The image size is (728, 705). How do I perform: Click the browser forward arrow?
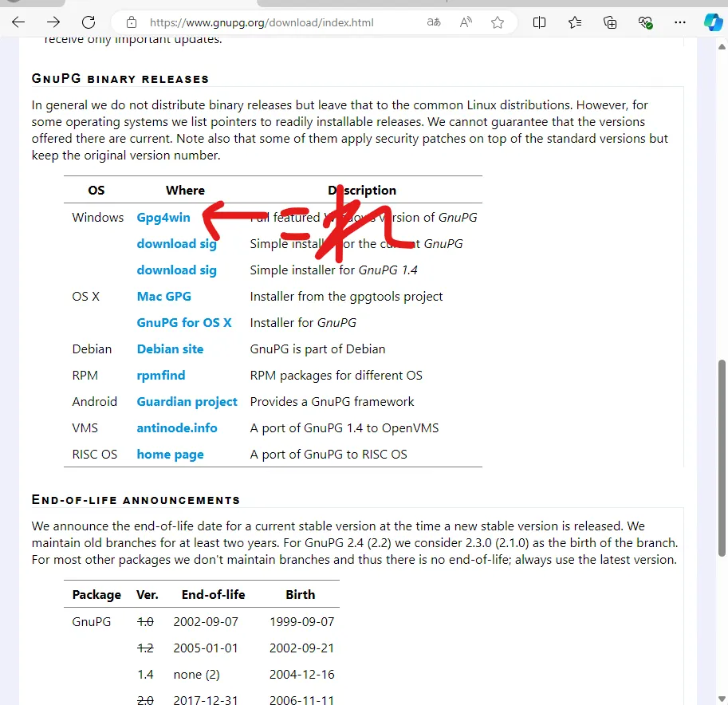(x=53, y=22)
